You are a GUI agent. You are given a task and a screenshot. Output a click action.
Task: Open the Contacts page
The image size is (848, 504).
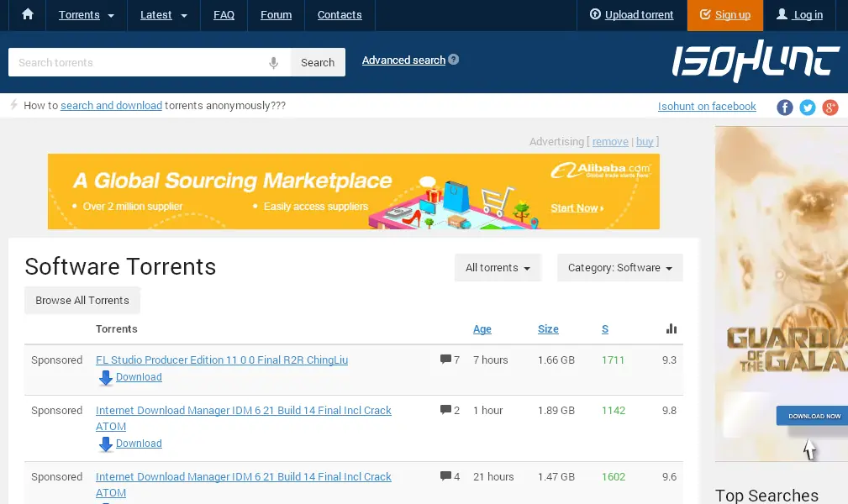pos(339,15)
